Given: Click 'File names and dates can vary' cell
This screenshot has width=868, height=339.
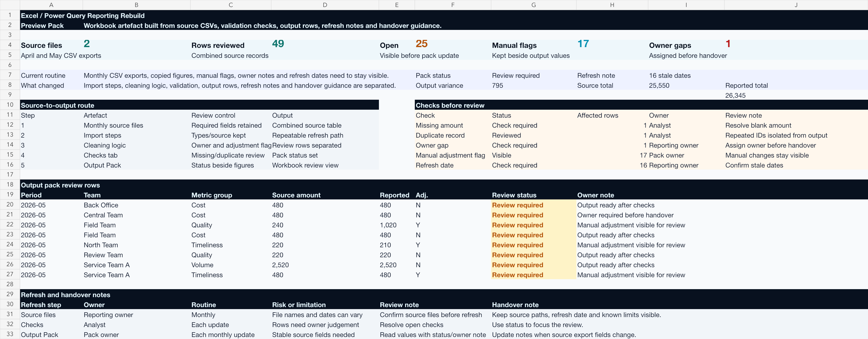Looking at the screenshot, I should (x=317, y=315).
